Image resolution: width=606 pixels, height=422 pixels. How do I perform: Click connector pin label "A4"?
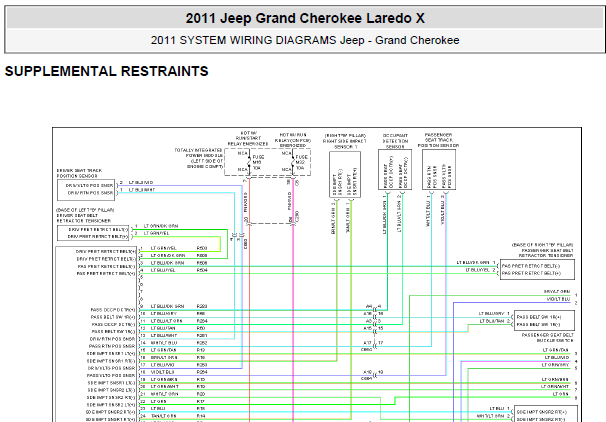click(369, 306)
